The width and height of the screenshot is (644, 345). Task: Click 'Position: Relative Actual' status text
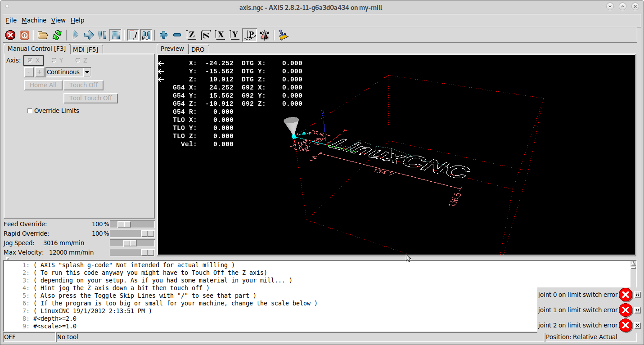point(581,337)
